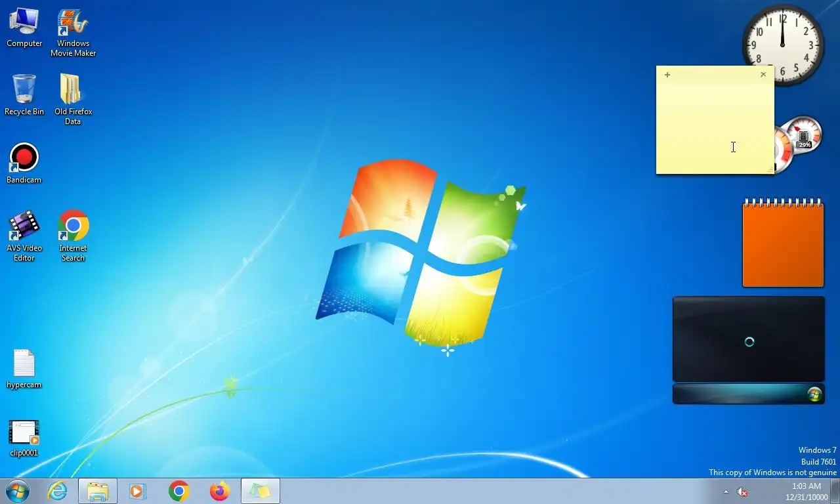The width and height of the screenshot is (840, 504).
Task: Select the clip0001 video file
Action: pos(24,438)
